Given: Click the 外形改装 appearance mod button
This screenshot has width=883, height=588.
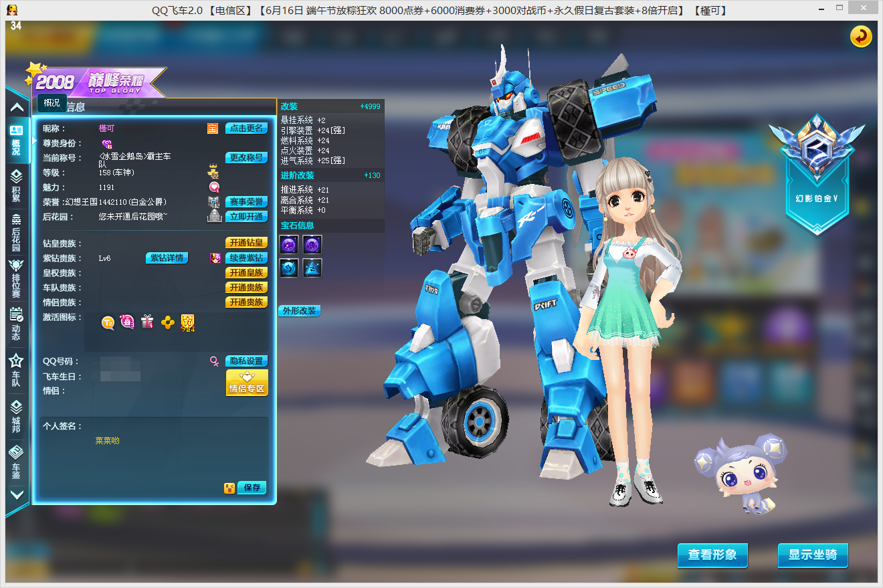Looking at the screenshot, I should click(299, 311).
